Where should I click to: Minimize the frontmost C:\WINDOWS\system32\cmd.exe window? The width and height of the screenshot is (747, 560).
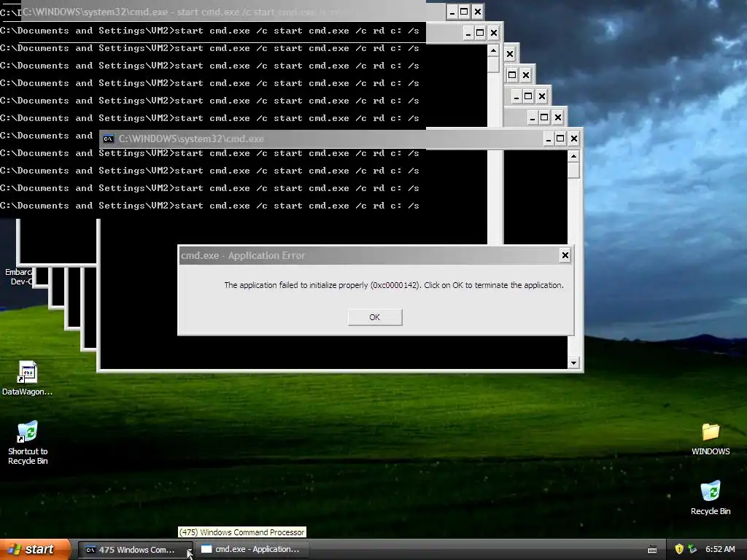click(549, 139)
